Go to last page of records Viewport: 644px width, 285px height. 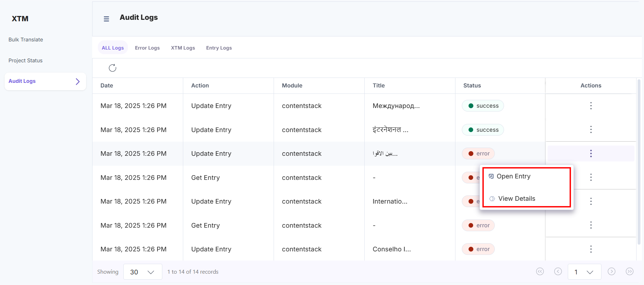pos(629,272)
